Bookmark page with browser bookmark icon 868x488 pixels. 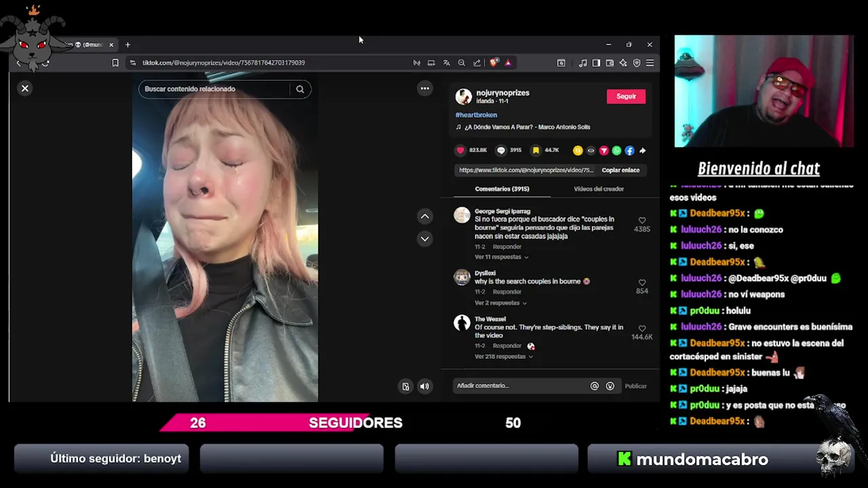click(x=115, y=62)
